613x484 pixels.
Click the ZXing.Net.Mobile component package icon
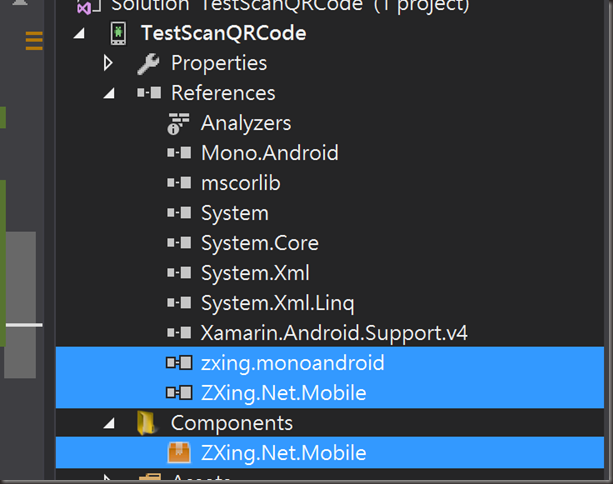[x=178, y=453]
